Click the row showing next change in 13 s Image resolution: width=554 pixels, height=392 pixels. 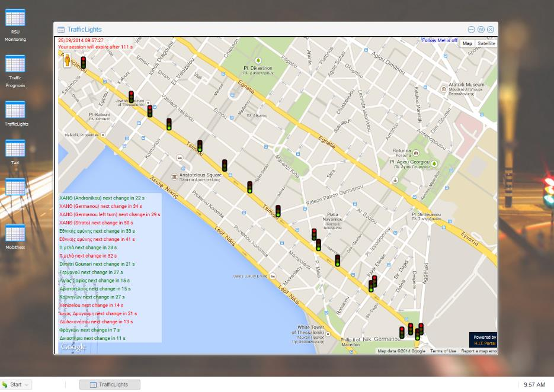tap(96, 322)
